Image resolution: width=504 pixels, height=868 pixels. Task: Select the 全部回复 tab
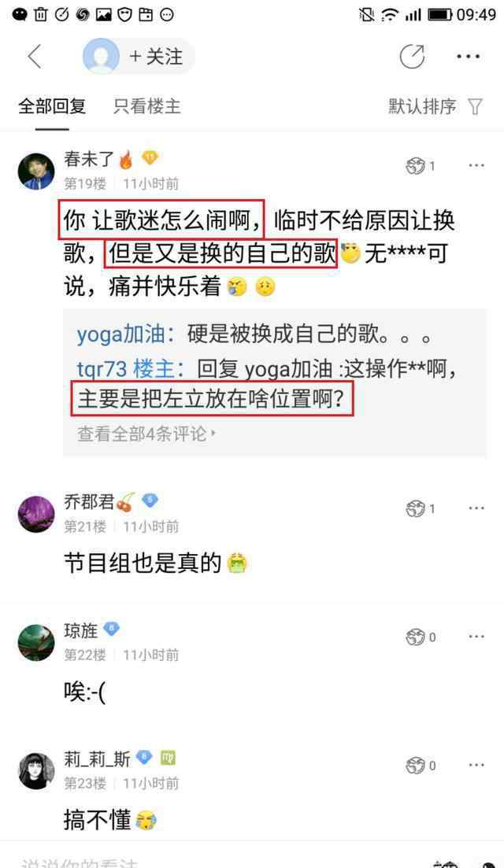(x=52, y=106)
